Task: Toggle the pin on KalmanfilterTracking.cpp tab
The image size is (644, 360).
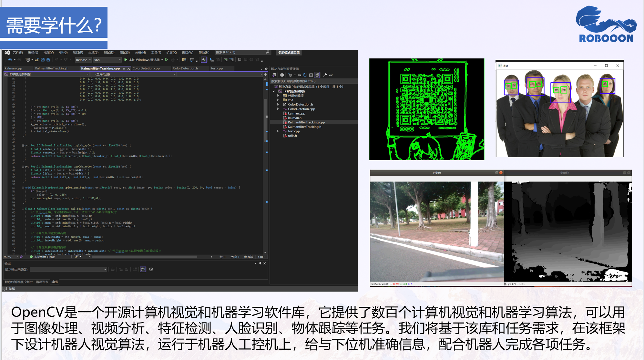Action: (x=124, y=69)
